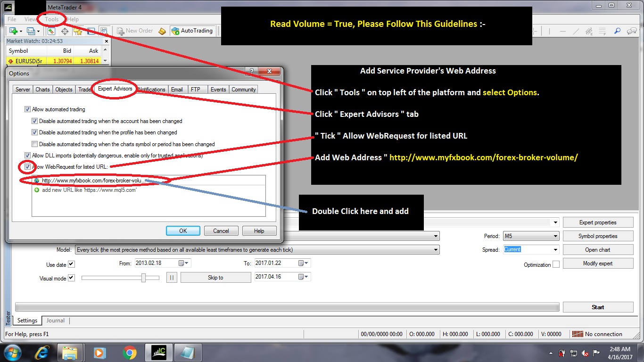Enable the Optimization checkbox

coord(556,264)
